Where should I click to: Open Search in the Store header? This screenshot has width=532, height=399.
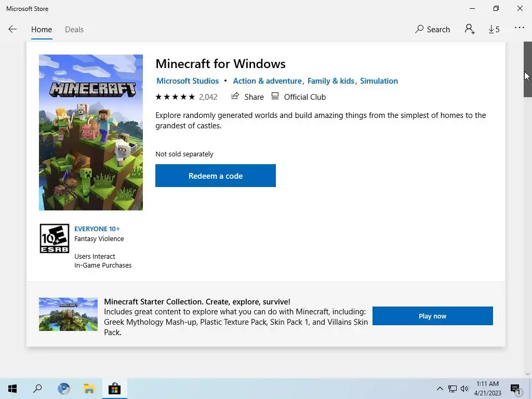coord(432,30)
